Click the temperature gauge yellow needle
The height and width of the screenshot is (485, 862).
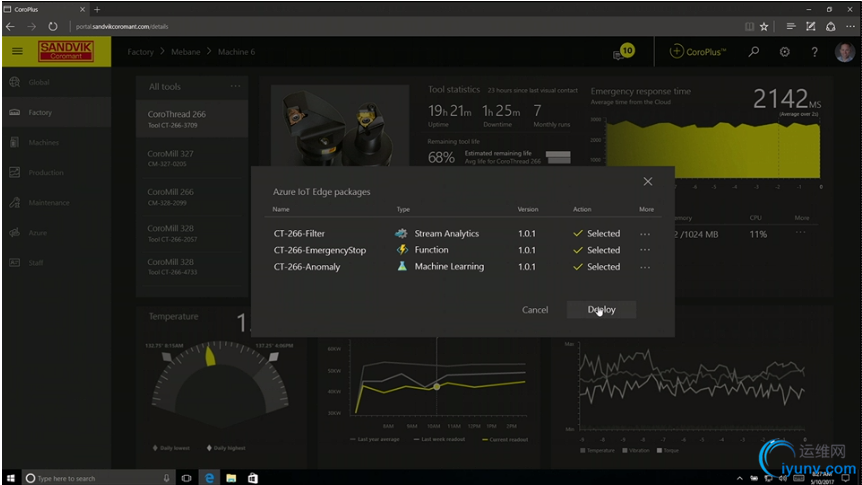tap(210, 356)
